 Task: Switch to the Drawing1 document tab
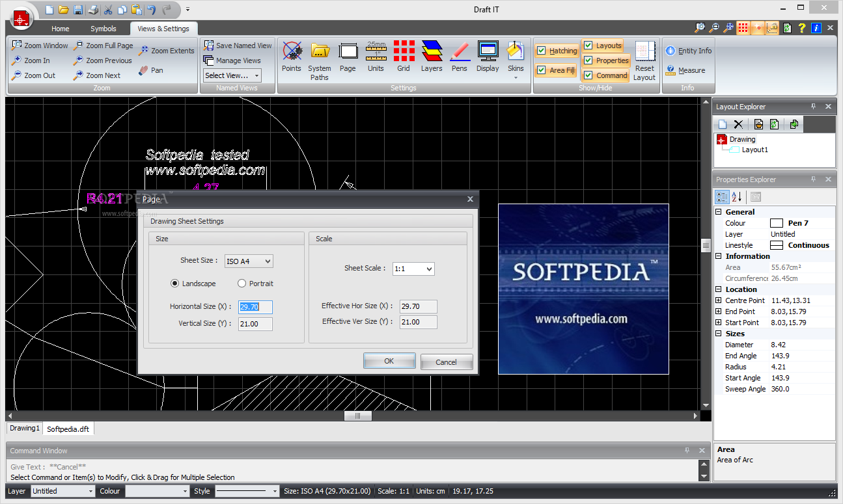pos(25,429)
